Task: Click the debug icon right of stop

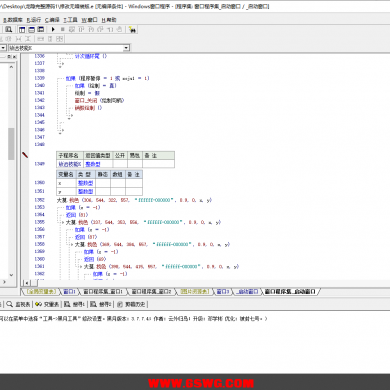Action: tap(72, 30)
